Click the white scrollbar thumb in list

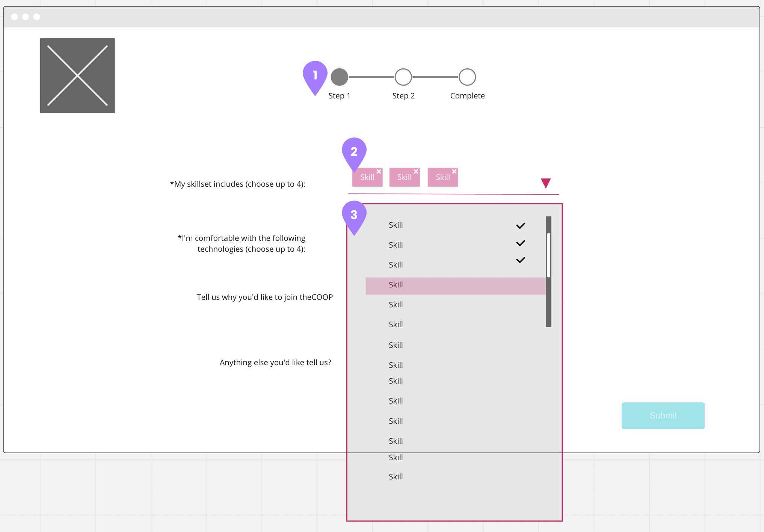pos(548,255)
